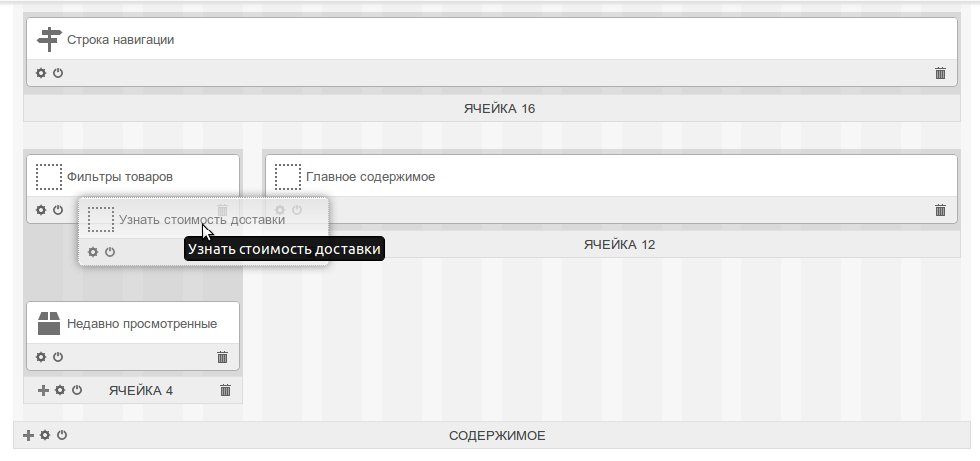Toggle power for ЯЧЕЙКА 4
The image size is (980, 461).
[77, 390]
